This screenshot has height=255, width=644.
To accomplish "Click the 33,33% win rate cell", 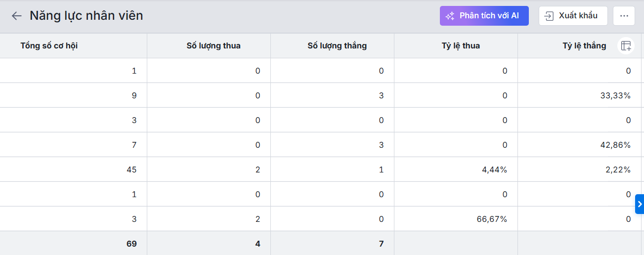I will 613,95.
